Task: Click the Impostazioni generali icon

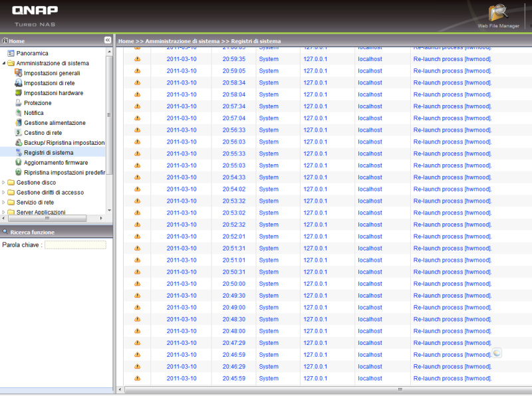Action: point(19,73)
